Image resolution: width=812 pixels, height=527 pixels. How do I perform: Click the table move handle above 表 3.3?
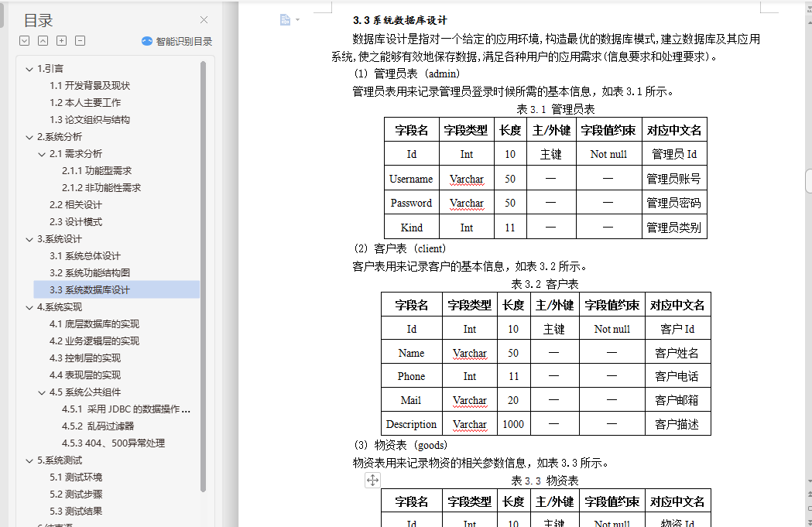pyautogui.click(x=372, y=480)
